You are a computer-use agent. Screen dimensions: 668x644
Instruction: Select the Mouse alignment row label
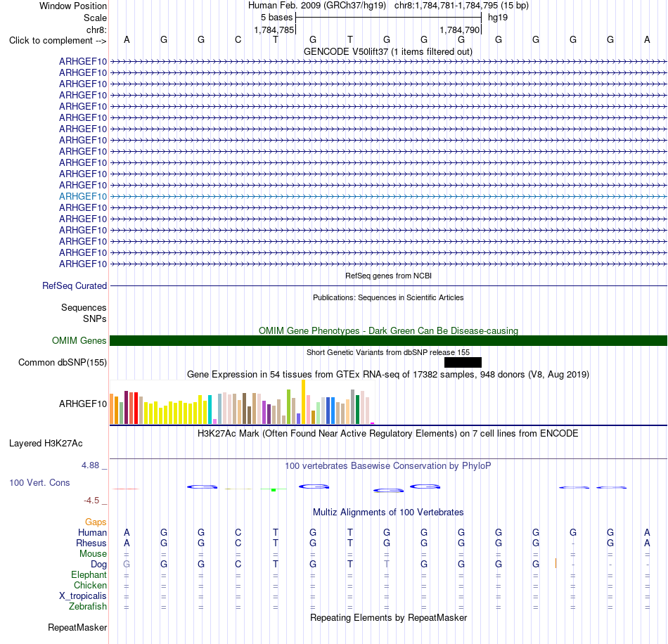pyautogui.click(x=93, y=554)
